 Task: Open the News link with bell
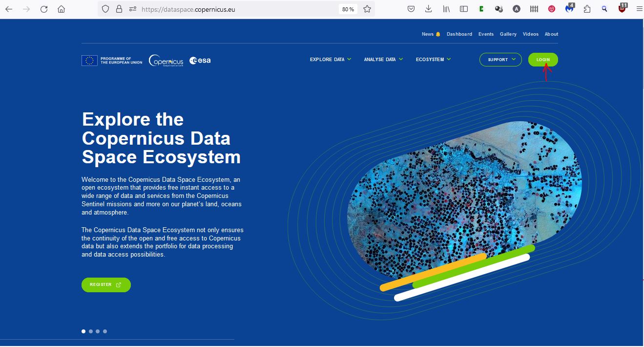pyautogui.click(x=431, y=34)
